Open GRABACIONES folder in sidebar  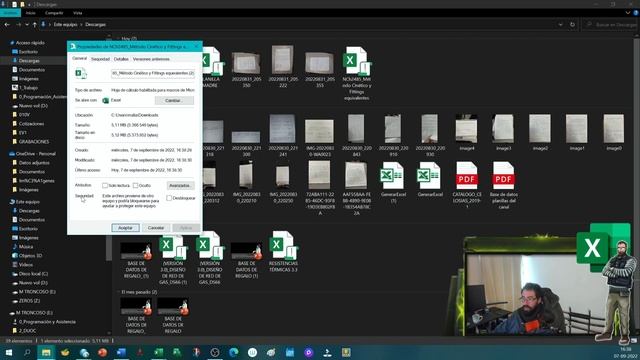coord(33,142)
